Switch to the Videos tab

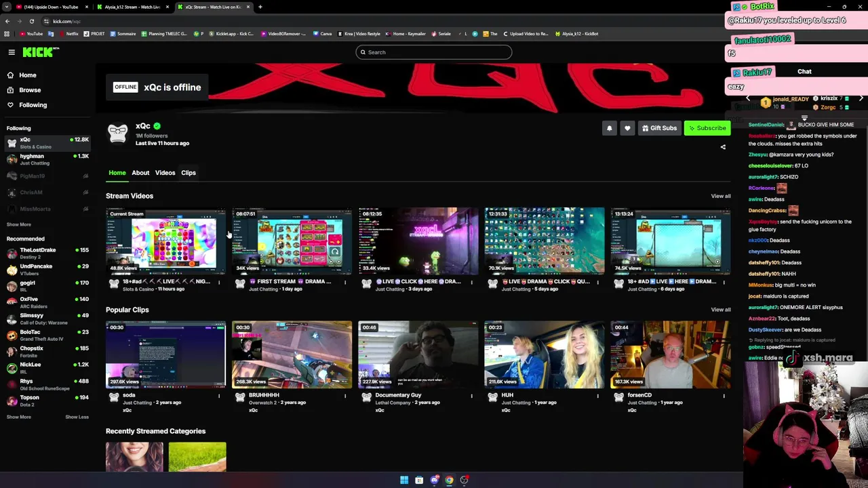[x=165, y=173]
